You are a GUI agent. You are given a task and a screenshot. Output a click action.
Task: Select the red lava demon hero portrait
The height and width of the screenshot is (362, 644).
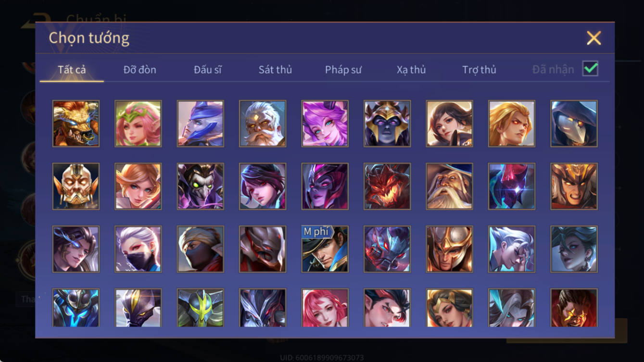click(x=387, y=187)
